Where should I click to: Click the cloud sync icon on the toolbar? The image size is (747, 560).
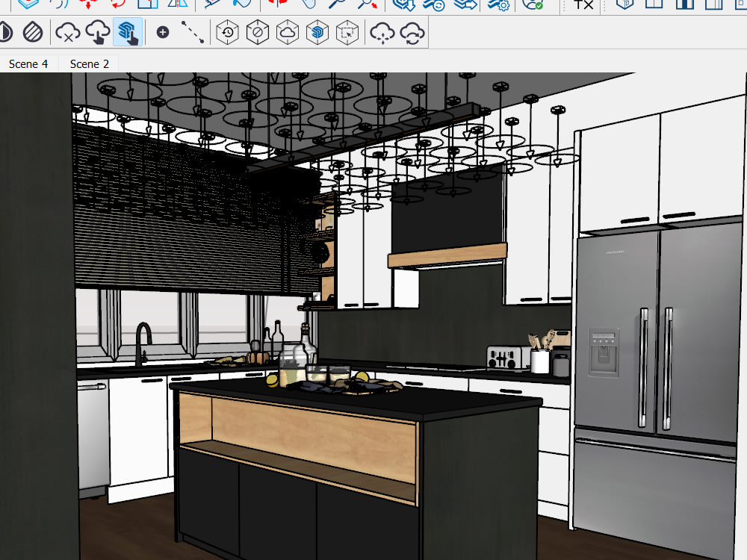click(412, 33)
